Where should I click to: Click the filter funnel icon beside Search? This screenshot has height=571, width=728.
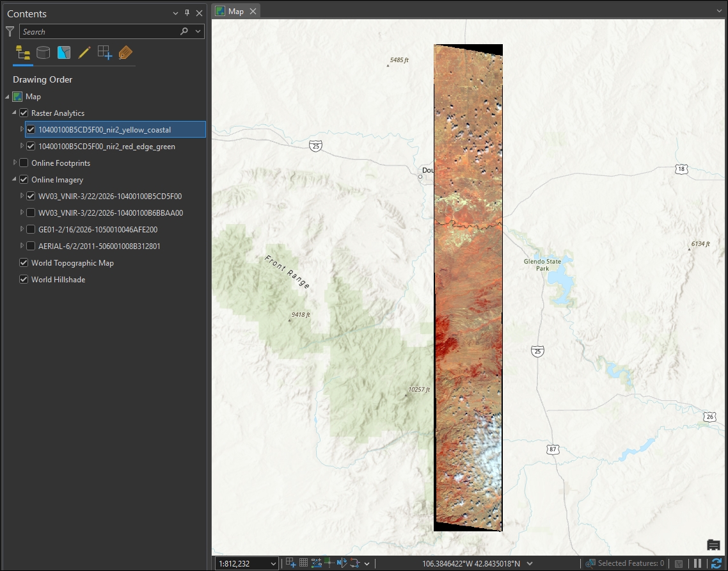[x=10, y=31]
